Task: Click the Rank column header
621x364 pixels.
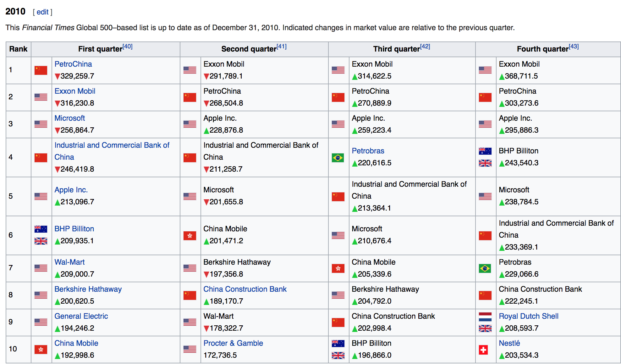Action: point(18,49)
